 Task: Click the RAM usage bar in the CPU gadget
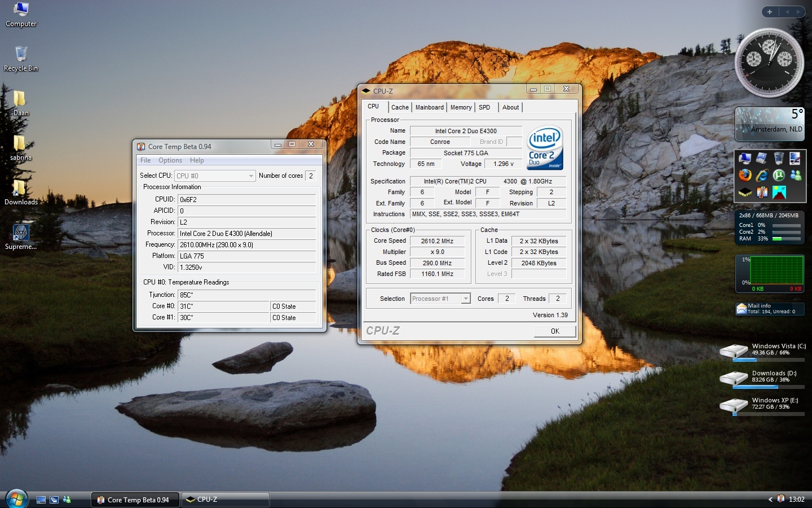tap(787, 239)
